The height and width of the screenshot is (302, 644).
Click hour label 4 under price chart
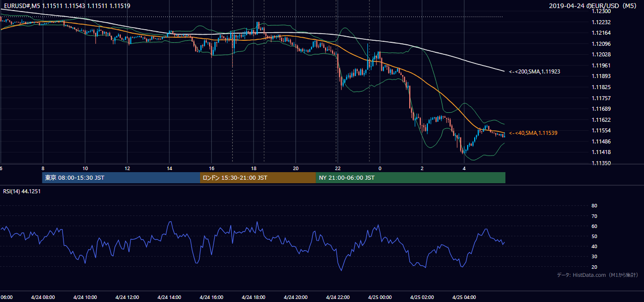point(464,169)
